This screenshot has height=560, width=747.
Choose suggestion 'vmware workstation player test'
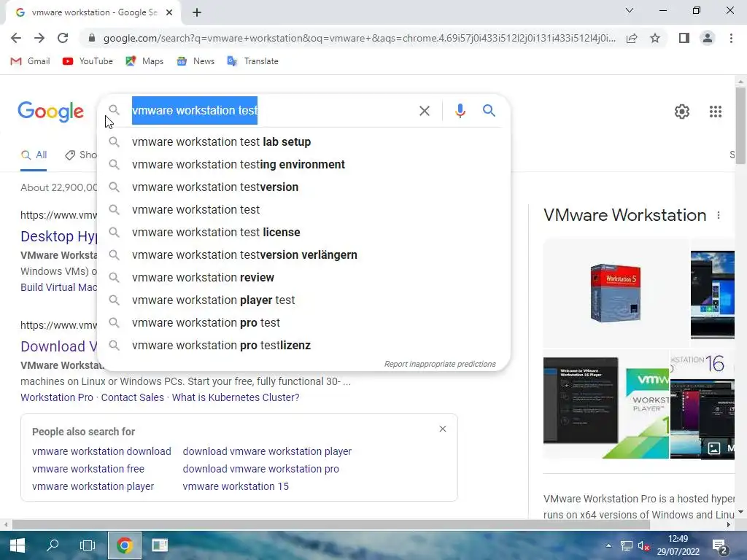303,300
